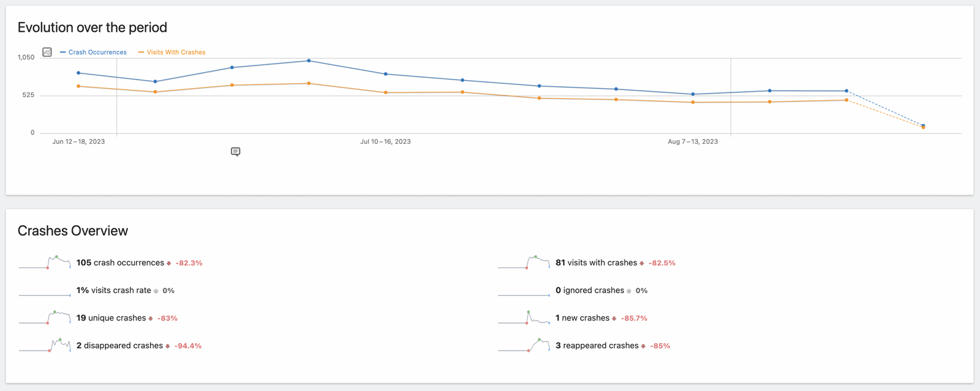Click the red down arrow beside -82.3%
This screenshot has width=980, height=391.
[169, 263]
